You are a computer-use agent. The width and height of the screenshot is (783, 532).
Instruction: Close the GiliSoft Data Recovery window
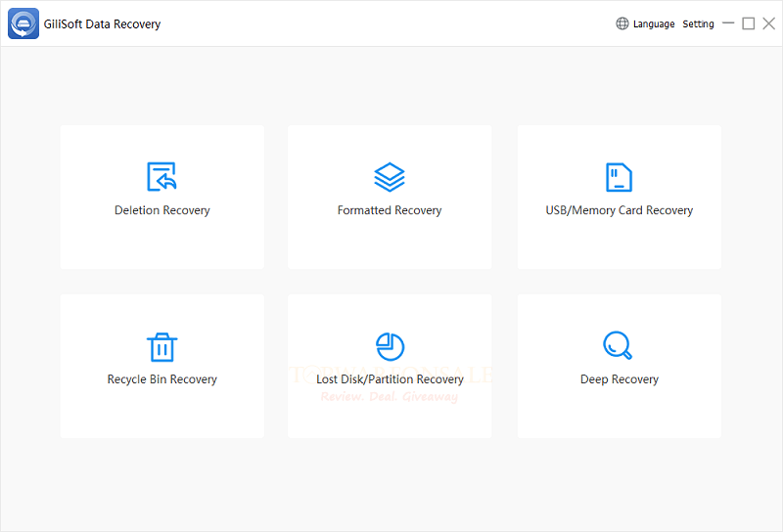(769, 23)
